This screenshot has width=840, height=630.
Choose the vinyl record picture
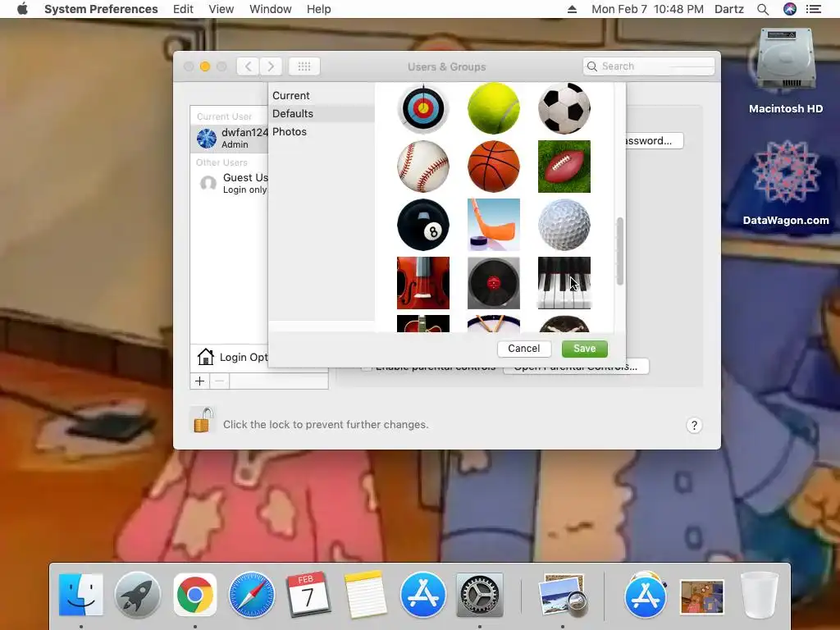pyautogui.click(x=493, y=283)
